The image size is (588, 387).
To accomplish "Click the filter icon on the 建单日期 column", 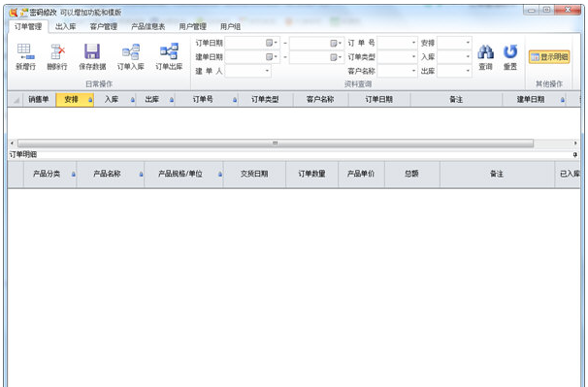I will point(563,100).
